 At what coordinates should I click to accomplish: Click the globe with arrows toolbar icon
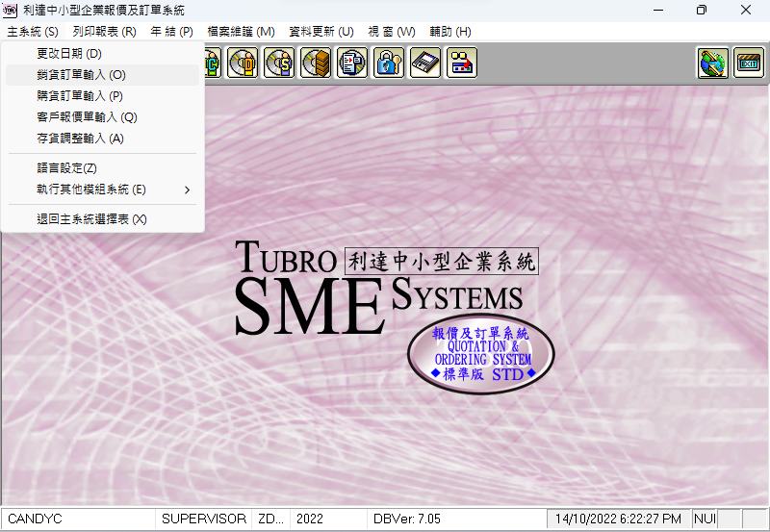(712, 63)
